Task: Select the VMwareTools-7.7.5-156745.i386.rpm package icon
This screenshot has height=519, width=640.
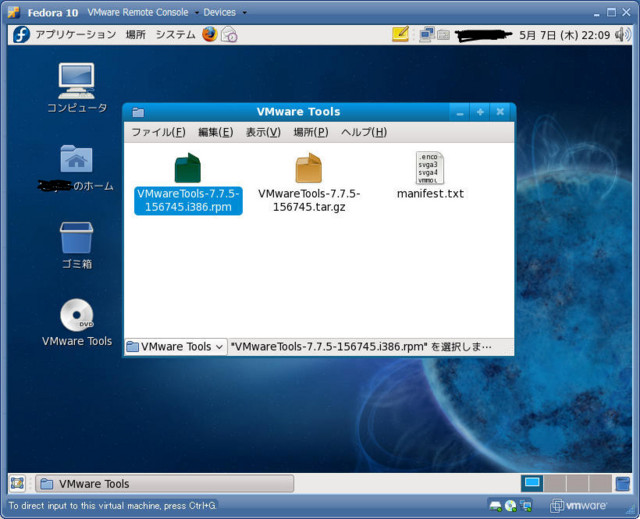Action: (188, 168)
